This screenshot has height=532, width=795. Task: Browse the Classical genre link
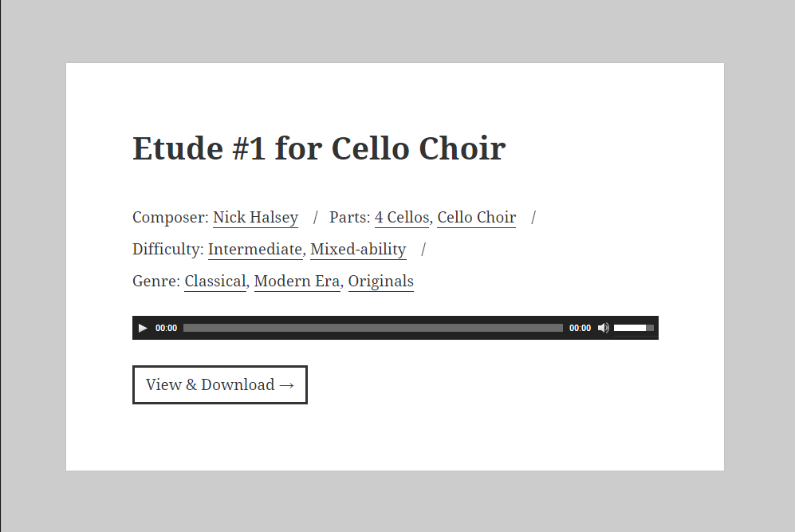pyautogui.click(x=215, y=282)
